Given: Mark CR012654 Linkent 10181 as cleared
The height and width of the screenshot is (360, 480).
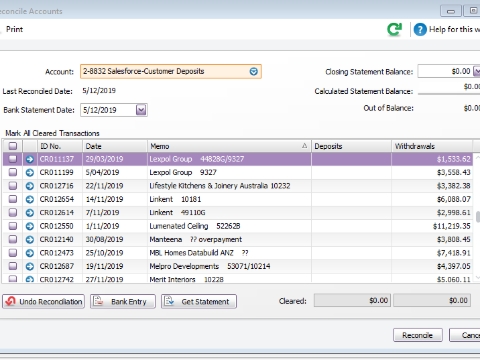Looking at the screenshot, I should click(13, 199).
